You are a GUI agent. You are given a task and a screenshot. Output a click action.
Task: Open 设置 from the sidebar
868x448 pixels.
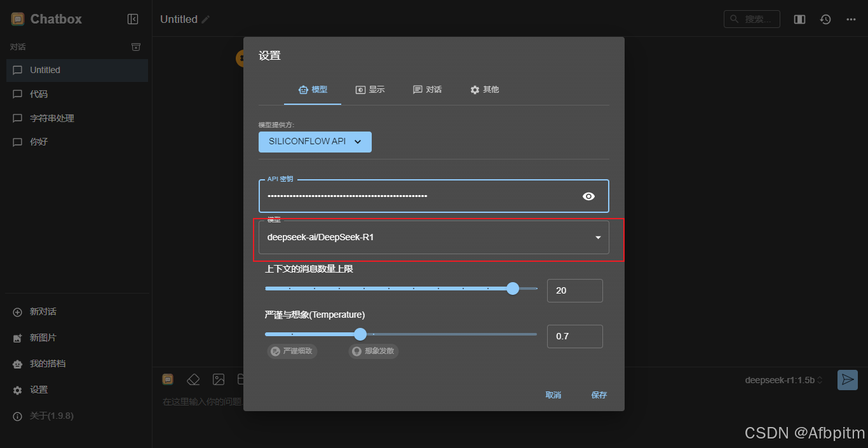[77, 390]
